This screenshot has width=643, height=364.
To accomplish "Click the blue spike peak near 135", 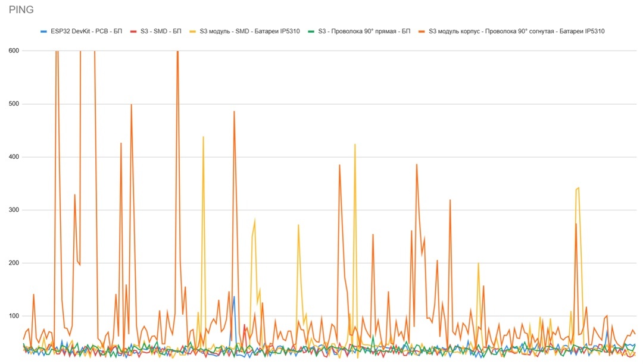I will (x=234, y=297).
